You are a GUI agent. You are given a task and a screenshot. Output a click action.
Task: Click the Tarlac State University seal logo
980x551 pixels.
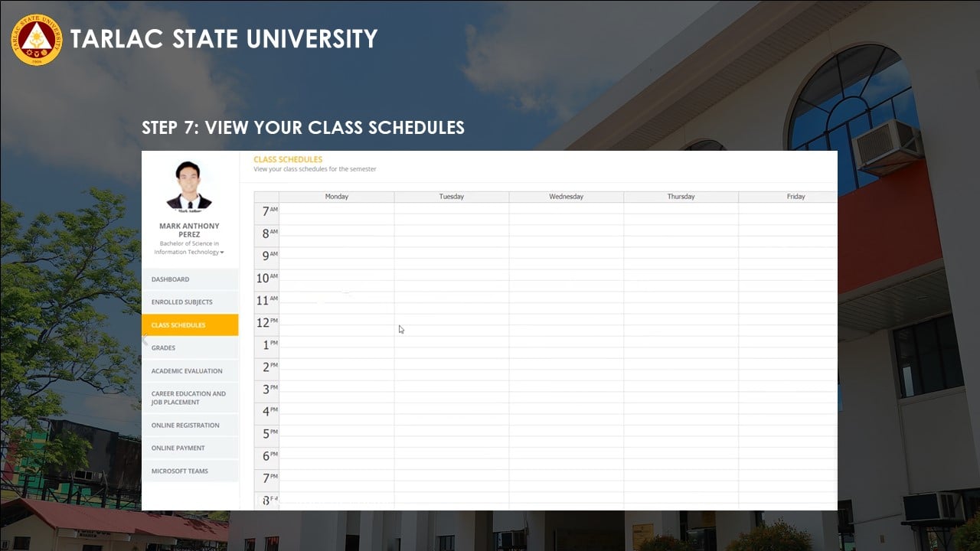pos(37,39)
